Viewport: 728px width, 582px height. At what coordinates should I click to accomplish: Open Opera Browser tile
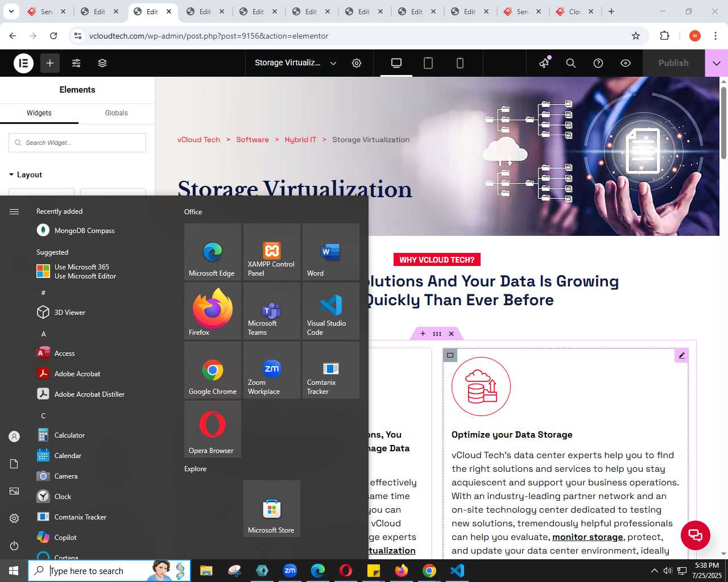213,429
